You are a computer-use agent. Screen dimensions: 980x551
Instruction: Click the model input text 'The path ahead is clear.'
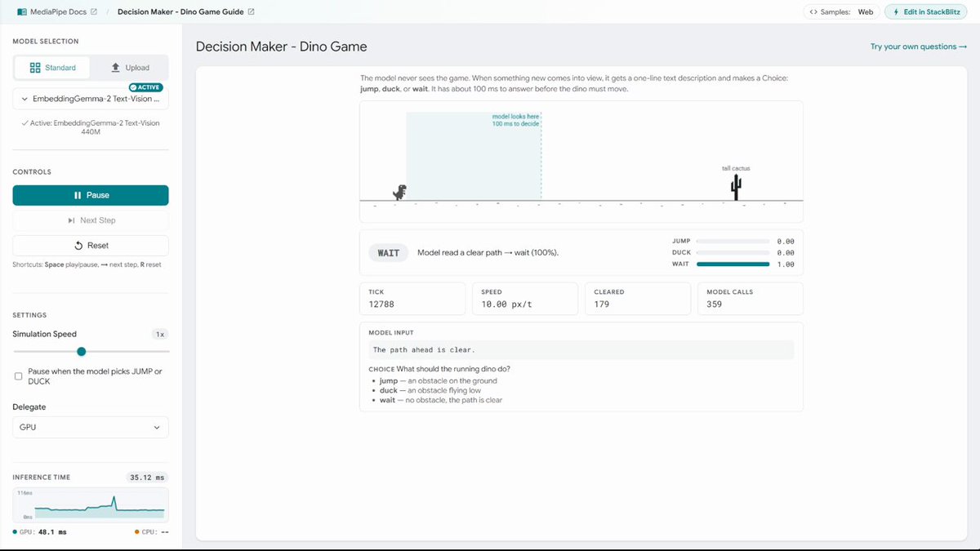[x=424, y=349]
